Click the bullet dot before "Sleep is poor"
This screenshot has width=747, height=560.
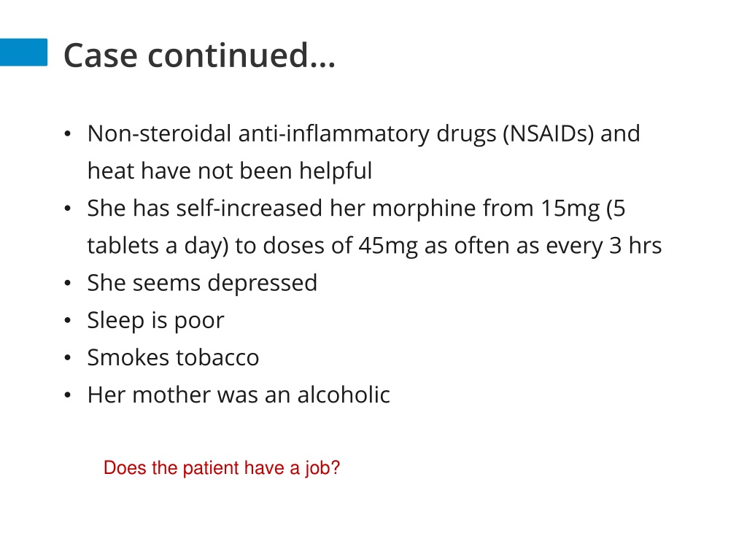click(68, 321)
